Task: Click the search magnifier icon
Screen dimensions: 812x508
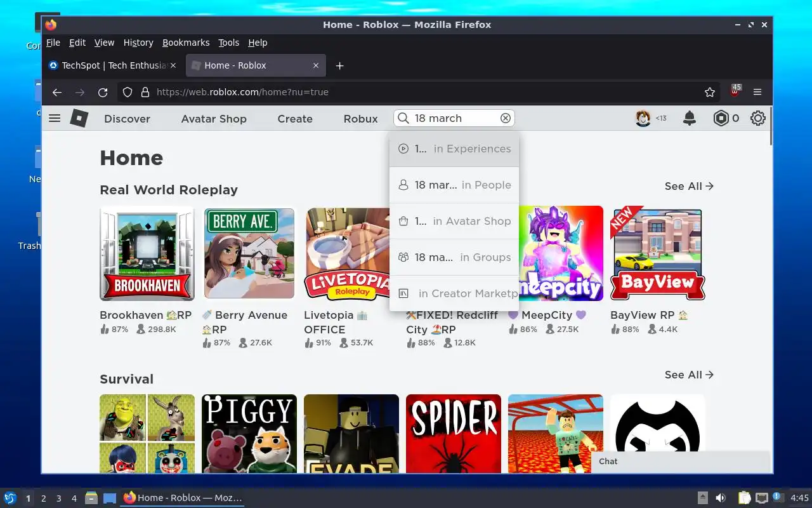Action: tap(403, 118)
